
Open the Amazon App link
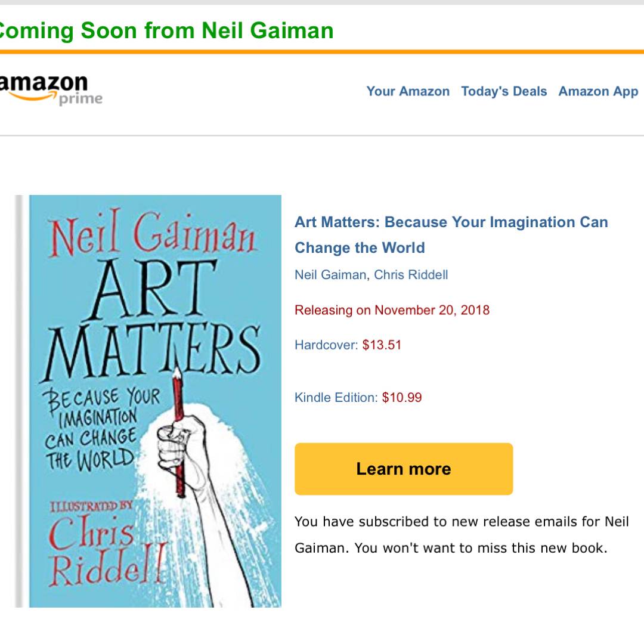coord(598,91)
